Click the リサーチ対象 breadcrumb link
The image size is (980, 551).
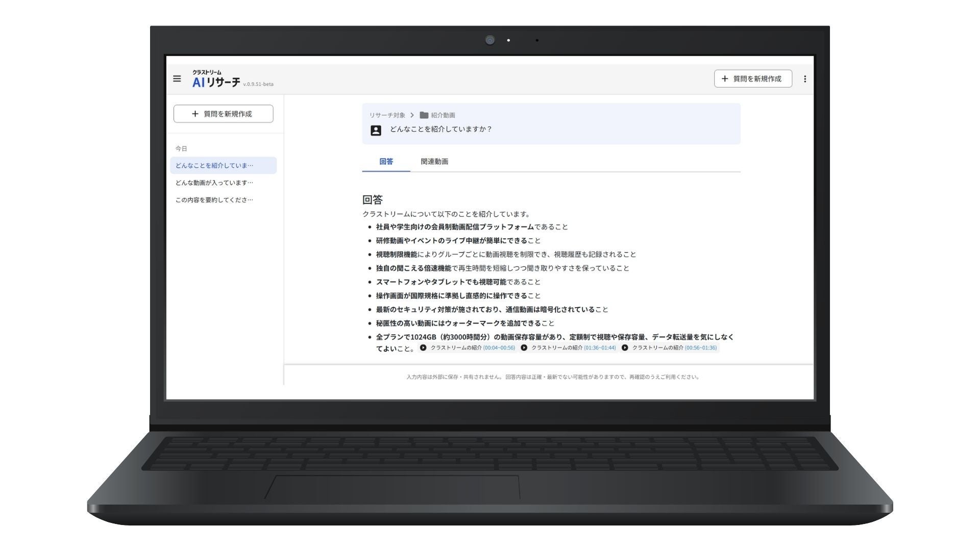[x=387, y=115]
